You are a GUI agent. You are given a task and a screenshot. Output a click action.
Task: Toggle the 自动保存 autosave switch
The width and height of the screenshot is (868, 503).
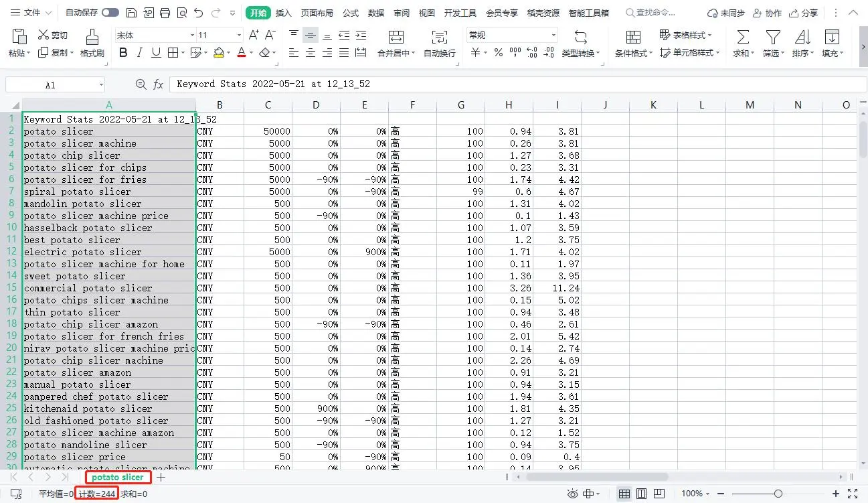click(x=110, y=13)
